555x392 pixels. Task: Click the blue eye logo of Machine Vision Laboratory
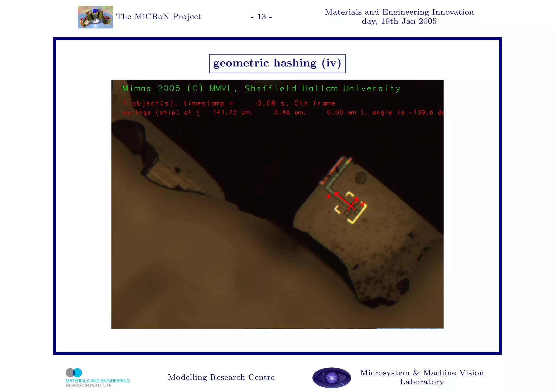(x=331, y=377)
